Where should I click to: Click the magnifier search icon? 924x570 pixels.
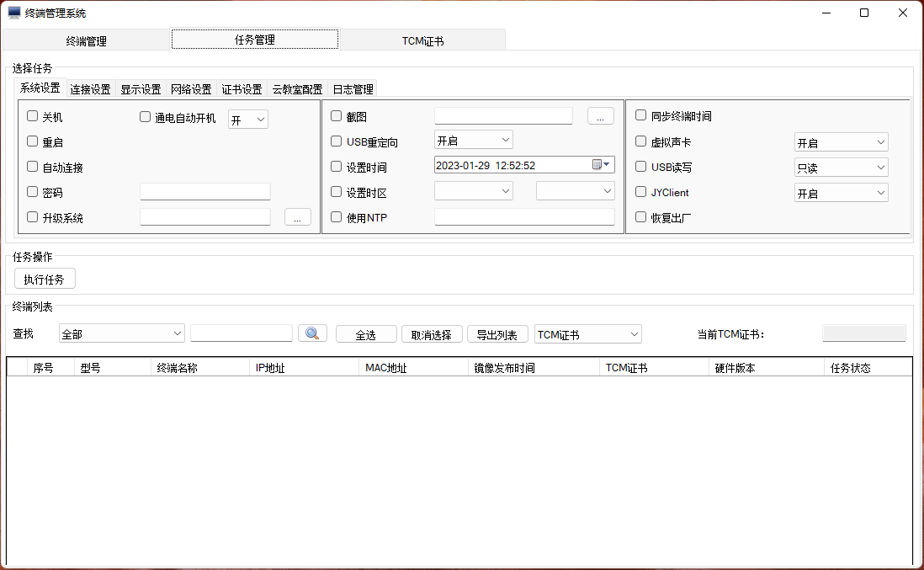(x=312, y=333)
